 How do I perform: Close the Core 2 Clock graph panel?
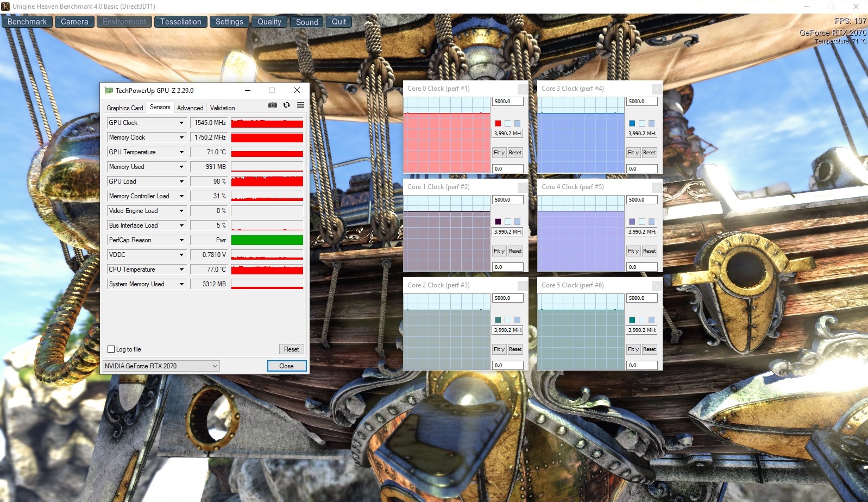click(x=523, y=285)
